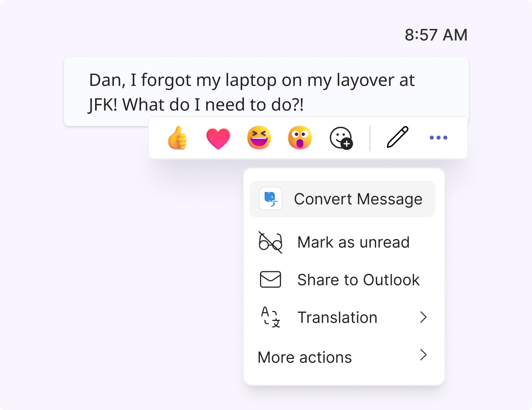Click the three-dot more options button
This screenshot has height=410, width=532.
pyautogui.click(x=438, y=138)
